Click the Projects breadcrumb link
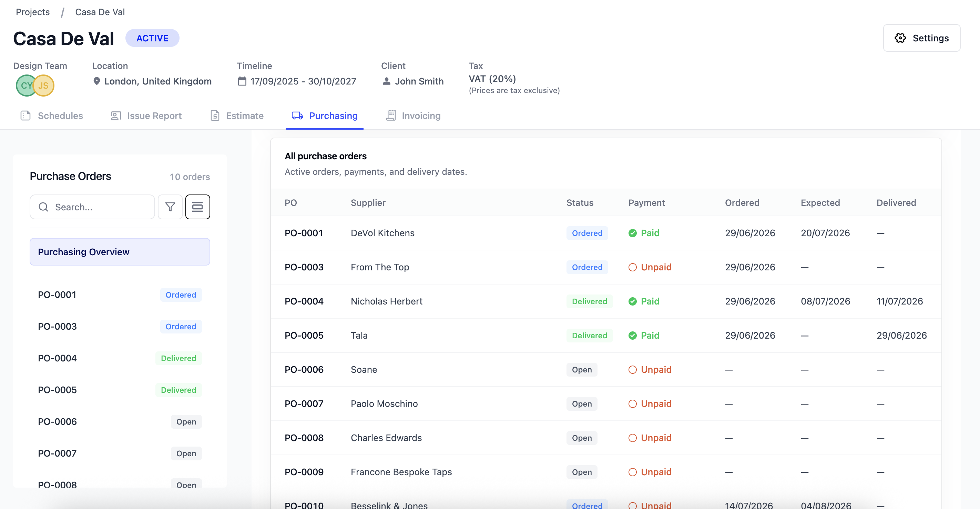The width and height of the screenshot is (980, 509). click(x=33, y=12)
